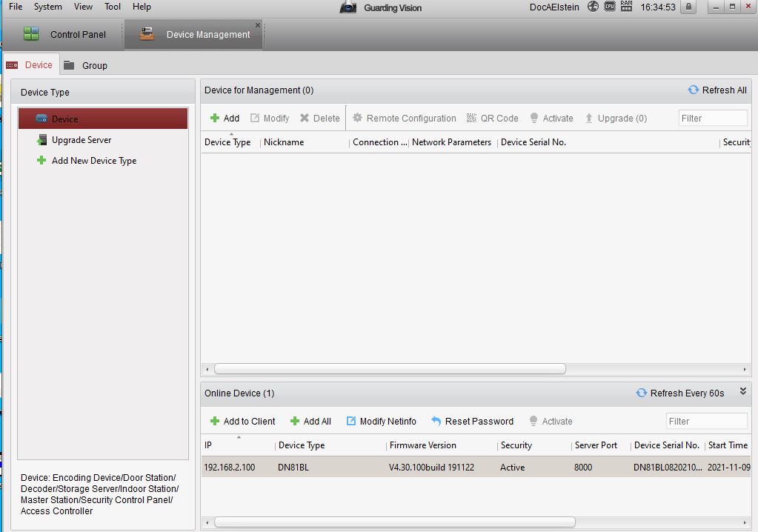Image resolution: width=758 pixels, height=532 pixels.
Task: Click the Upgrade (0) button
Action: coord(616,118)
